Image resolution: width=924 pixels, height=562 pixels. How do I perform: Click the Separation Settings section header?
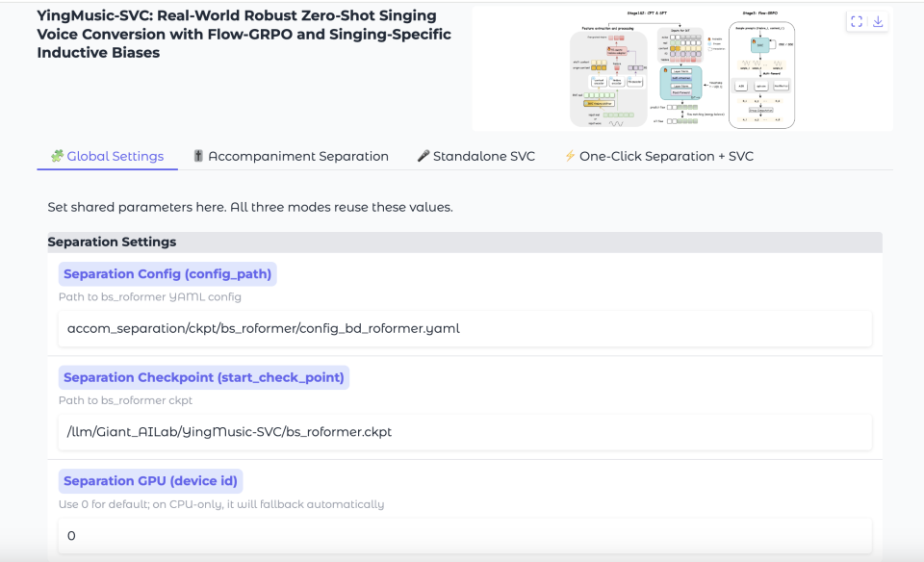[113, 242]
